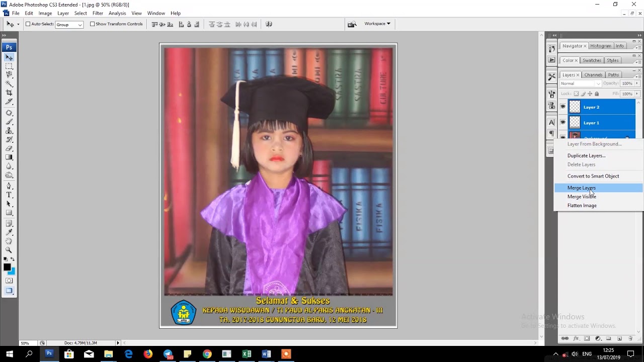Hide Layer 1 with eye icon
The height and width of the screenshot is (362, 644).
(x=563, y=122)
